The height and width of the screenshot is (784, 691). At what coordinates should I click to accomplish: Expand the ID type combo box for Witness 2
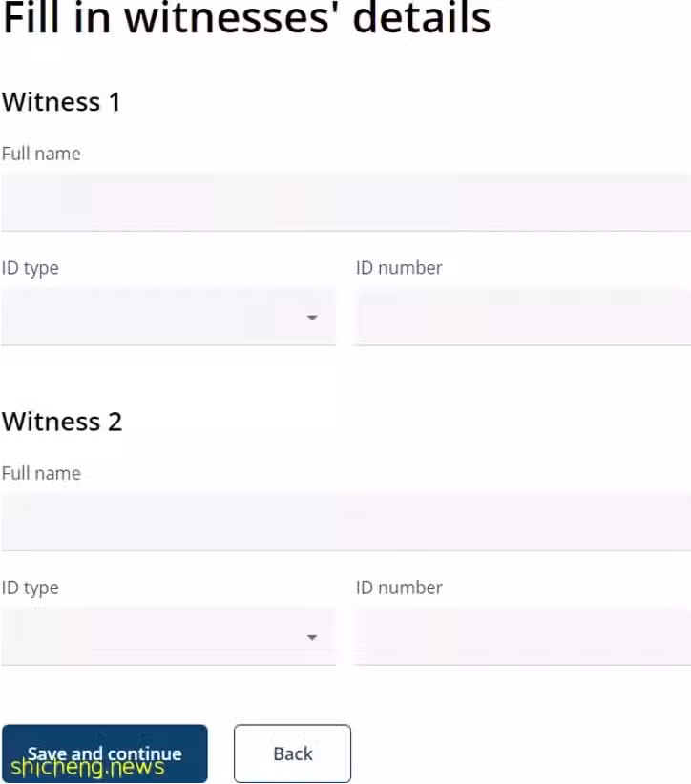168,636
